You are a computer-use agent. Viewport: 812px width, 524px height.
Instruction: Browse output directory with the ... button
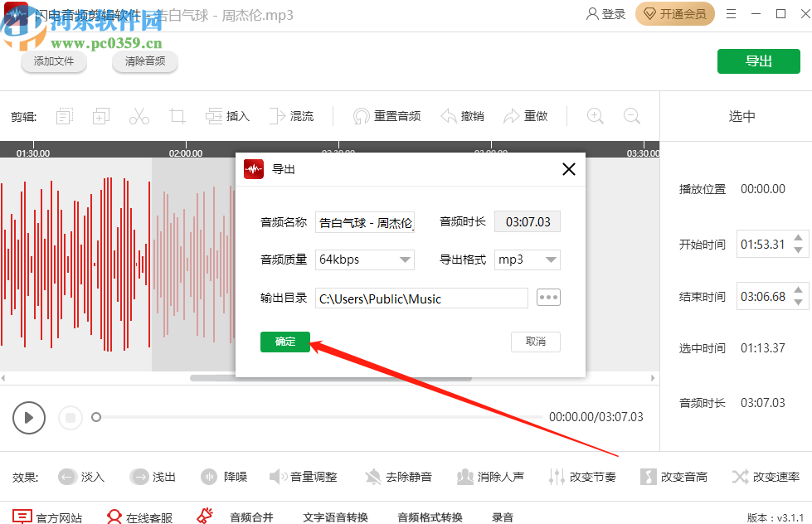click(x=548, y=297)
